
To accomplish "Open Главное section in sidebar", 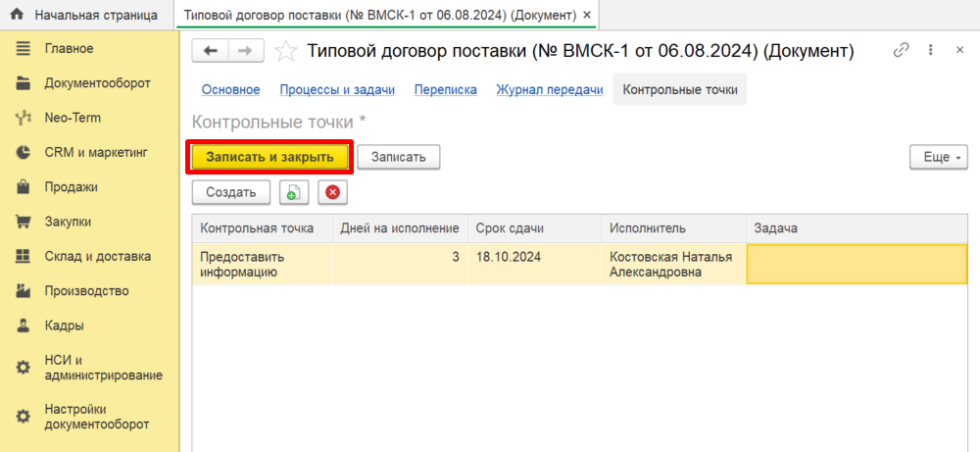I will pos(69,48).
